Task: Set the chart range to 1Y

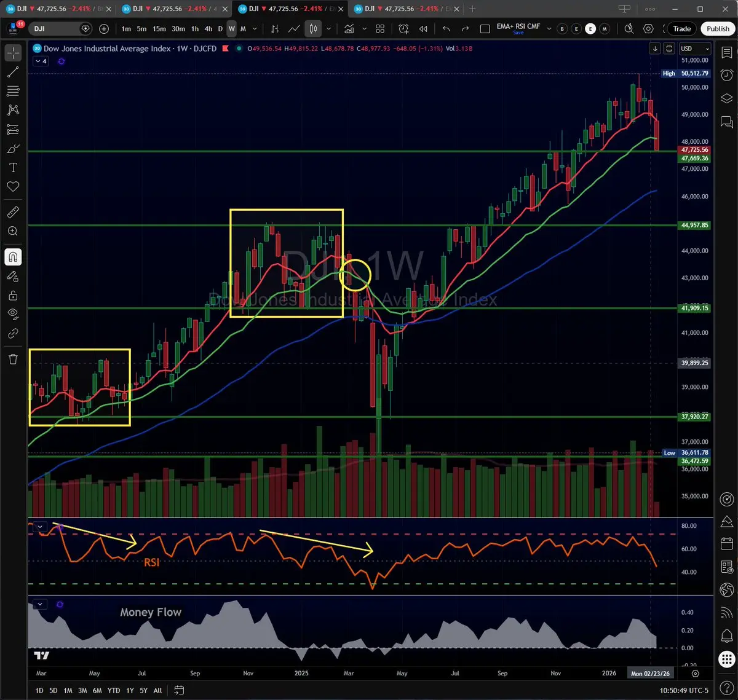Action: (x=130, y=690)
